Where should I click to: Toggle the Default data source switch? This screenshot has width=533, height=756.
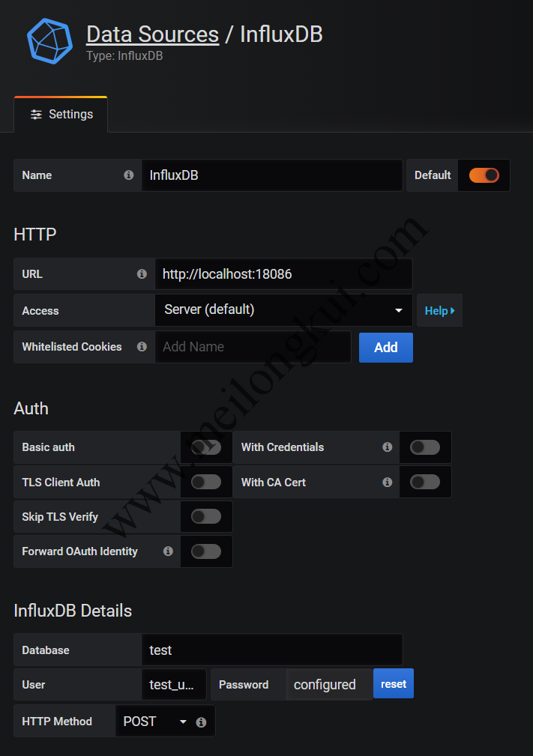pos(484,175)
